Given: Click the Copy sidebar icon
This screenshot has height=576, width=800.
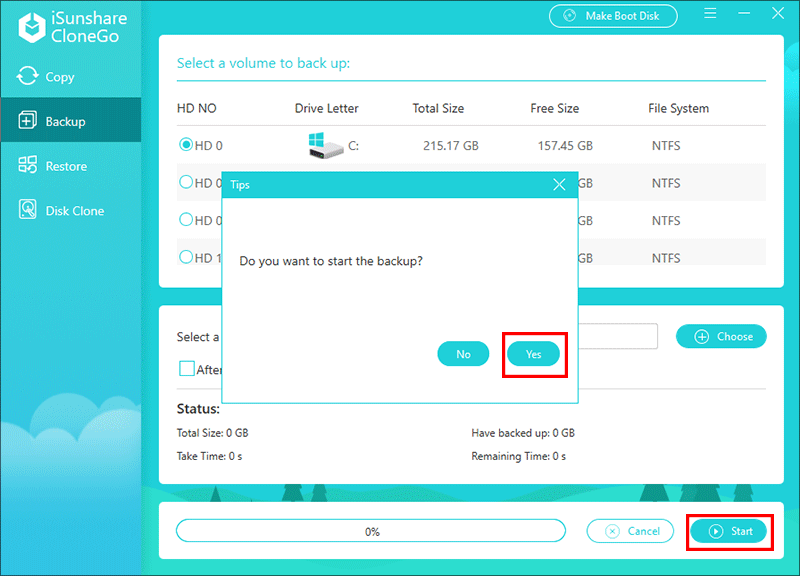Looking at the screenshot, I should (x=27, y=77).
